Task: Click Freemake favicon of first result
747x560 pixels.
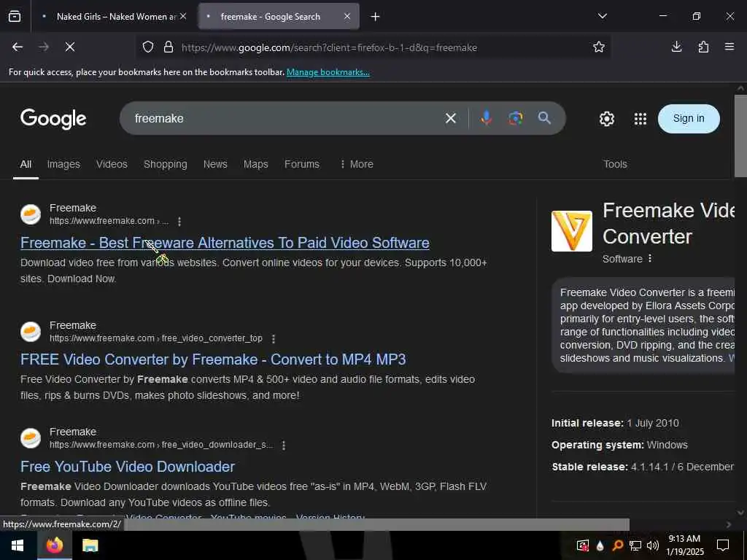Action: tap(31, 214)
